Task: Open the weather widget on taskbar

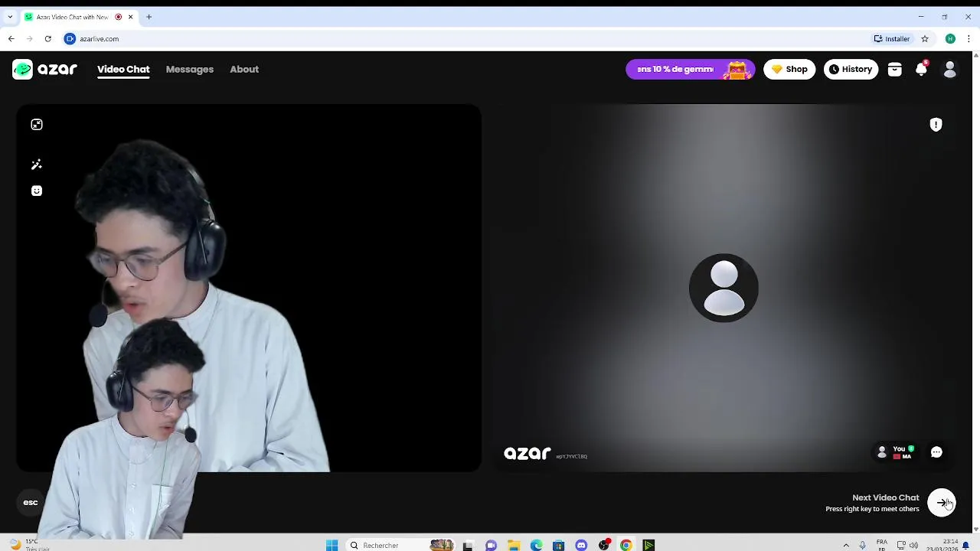Action: pyautogui.click(x=29, y=545)
